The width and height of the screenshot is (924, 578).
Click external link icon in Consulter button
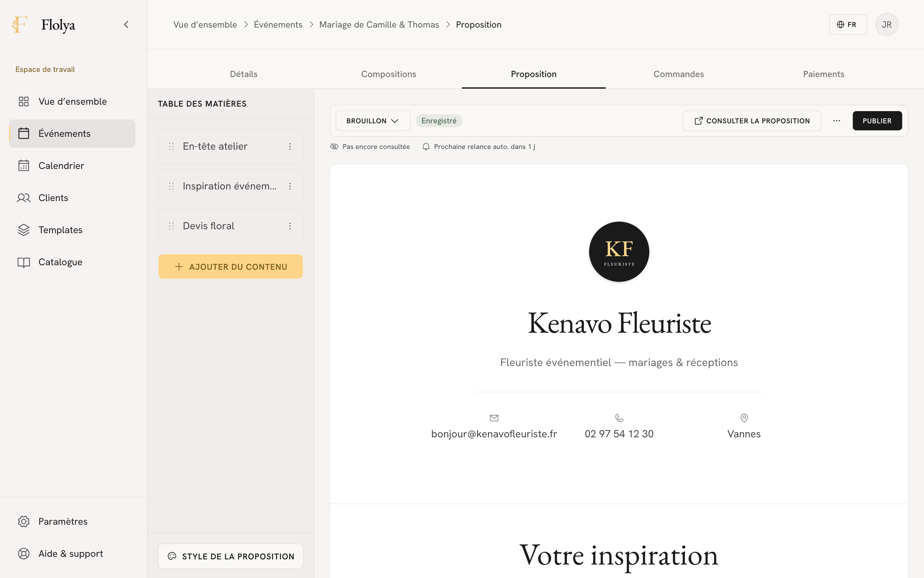point(698,121)
